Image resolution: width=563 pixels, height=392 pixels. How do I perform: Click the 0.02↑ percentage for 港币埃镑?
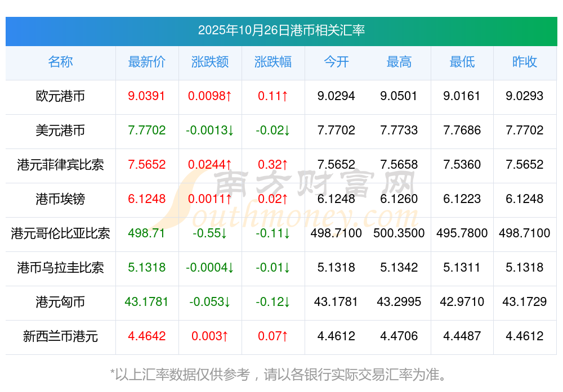tap(273, 199)
